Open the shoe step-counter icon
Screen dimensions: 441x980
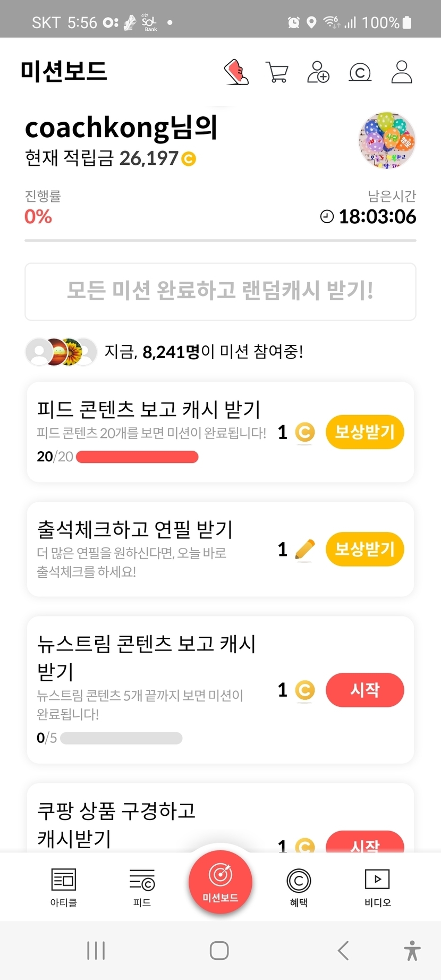236,72
